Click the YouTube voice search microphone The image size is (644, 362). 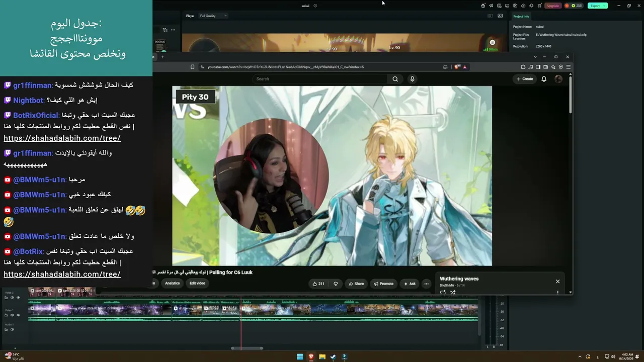[412, 79]
